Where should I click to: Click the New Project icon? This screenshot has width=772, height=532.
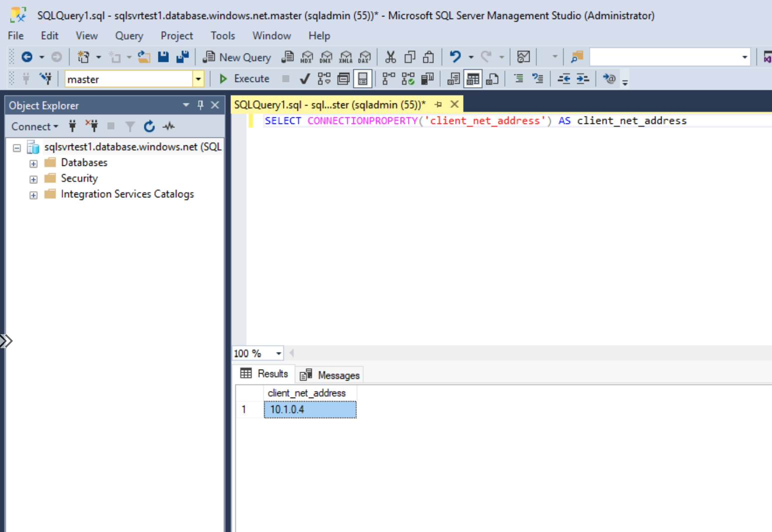coord(83,57)
